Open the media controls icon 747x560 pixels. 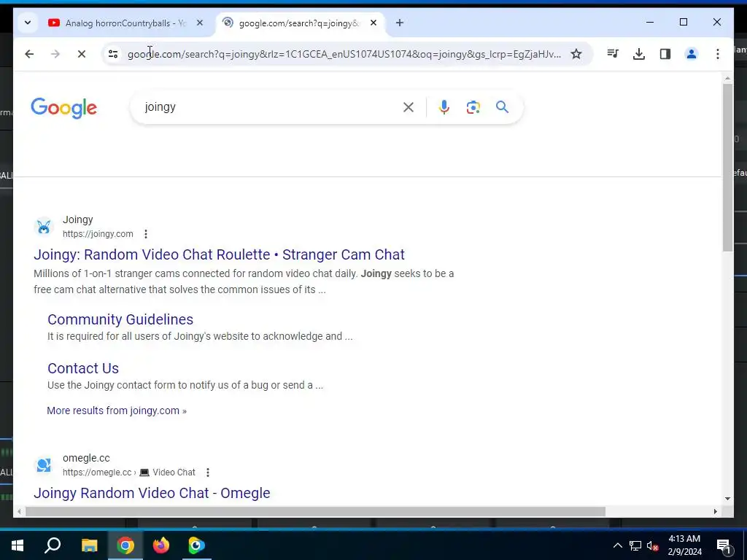coord(613,54)
